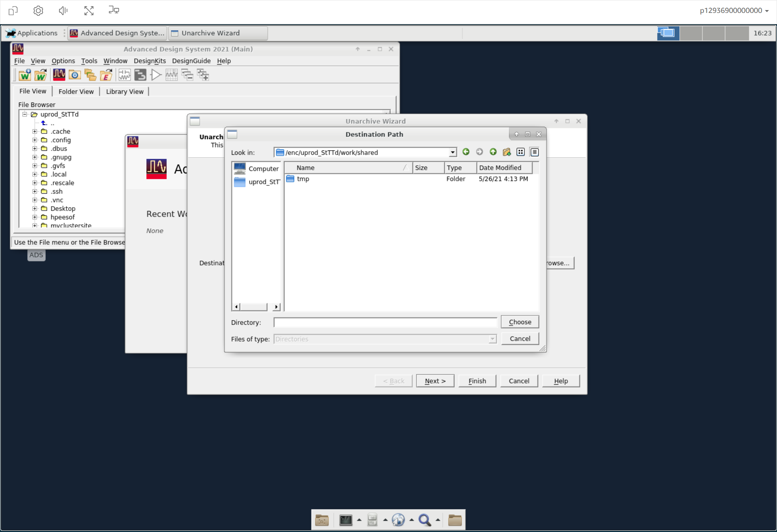Expand the .config folder tree node

point(35,140)
